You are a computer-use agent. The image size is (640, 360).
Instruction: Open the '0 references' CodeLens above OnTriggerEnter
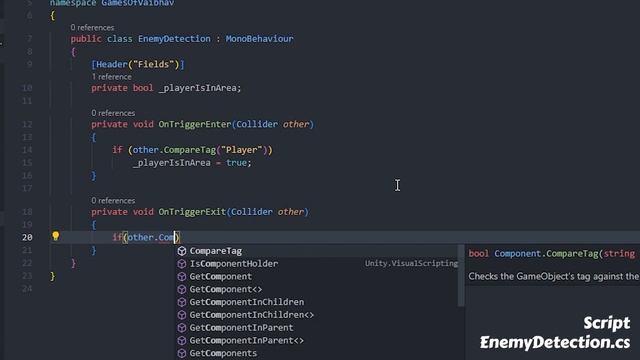pyautogui.click(x=113, y=113)
